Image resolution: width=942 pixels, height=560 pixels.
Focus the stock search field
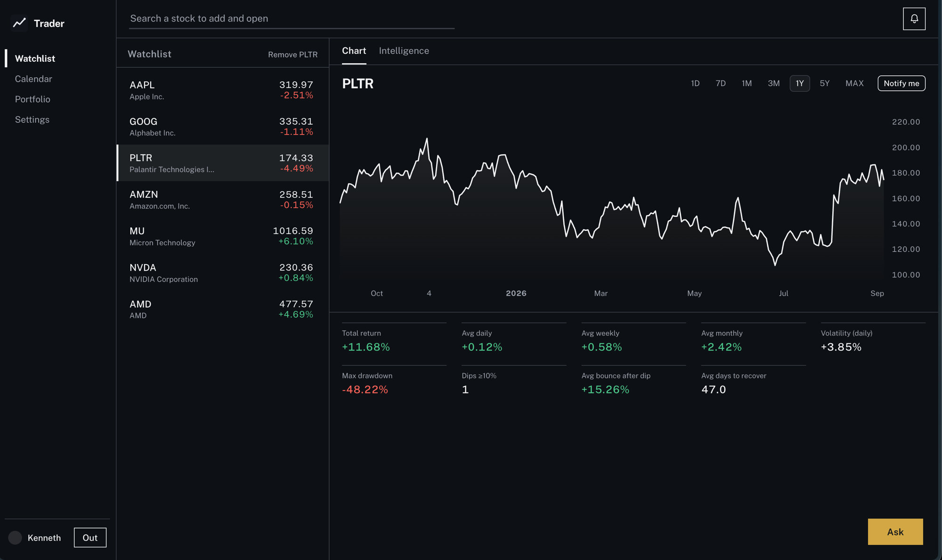(x=292, y=18)
